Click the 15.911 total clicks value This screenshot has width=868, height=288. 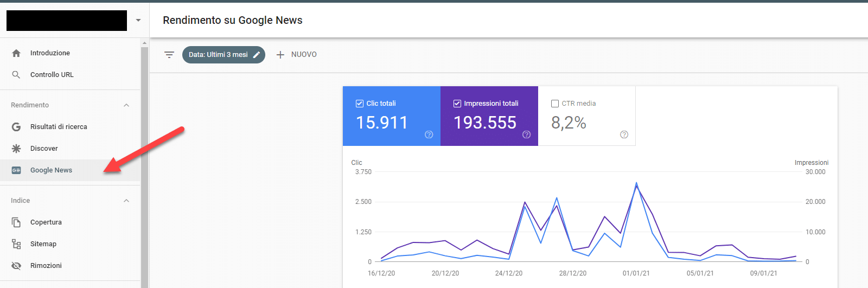tap(382, 123)
